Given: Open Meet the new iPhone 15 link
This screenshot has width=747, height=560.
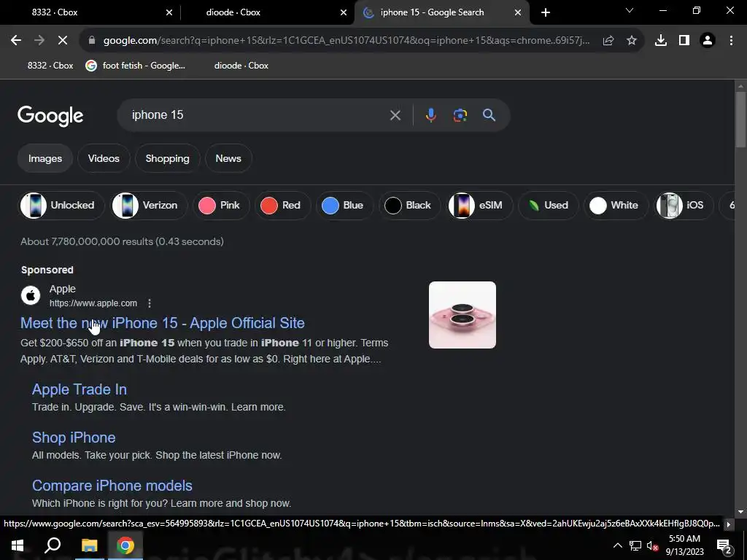Looking at the screenshot, I should coord(163,323).
